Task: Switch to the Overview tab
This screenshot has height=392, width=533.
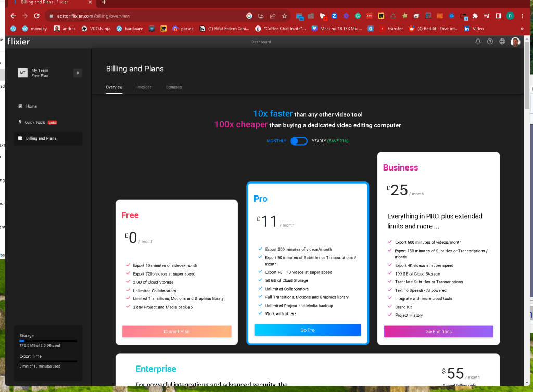Action: pos(114,87)
